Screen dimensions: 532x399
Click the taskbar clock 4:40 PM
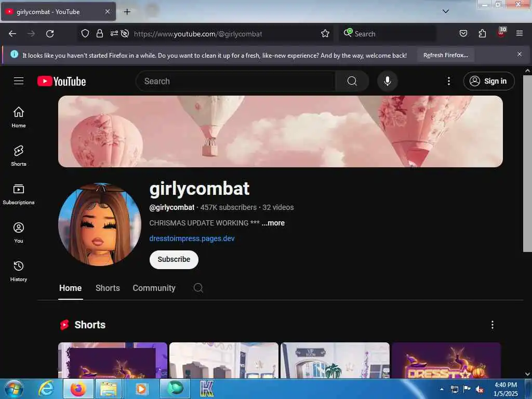tap(506, 389)
